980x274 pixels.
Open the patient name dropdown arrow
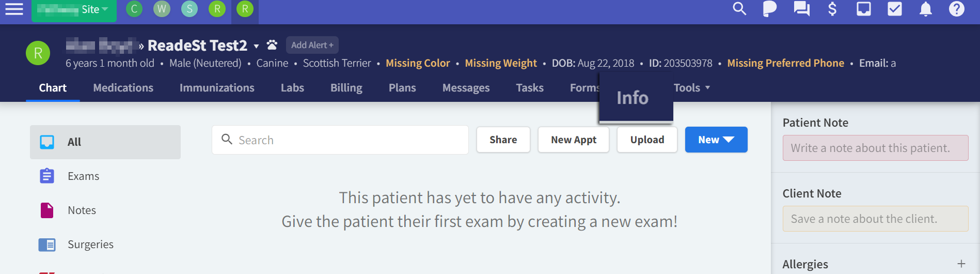(256, 47)
